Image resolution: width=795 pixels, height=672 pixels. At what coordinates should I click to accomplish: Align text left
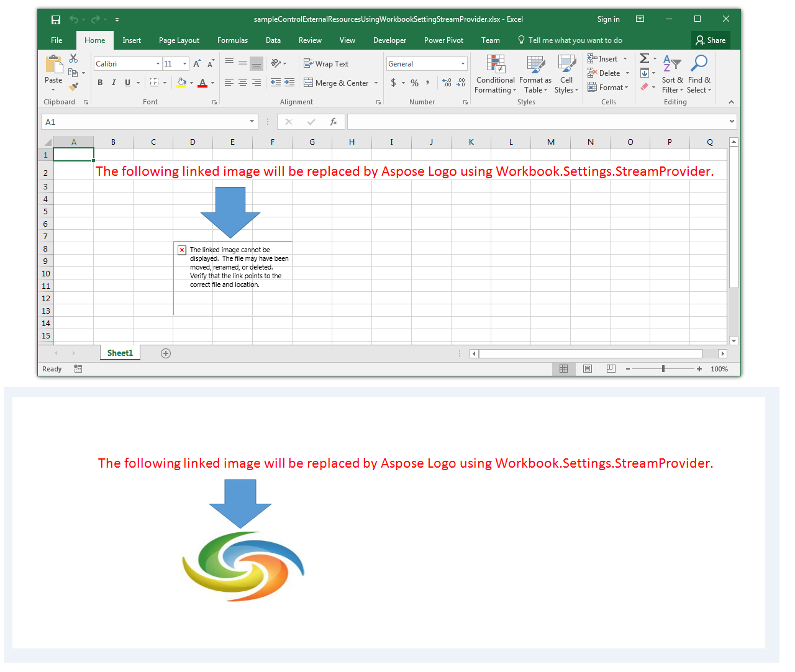(229, 83)
